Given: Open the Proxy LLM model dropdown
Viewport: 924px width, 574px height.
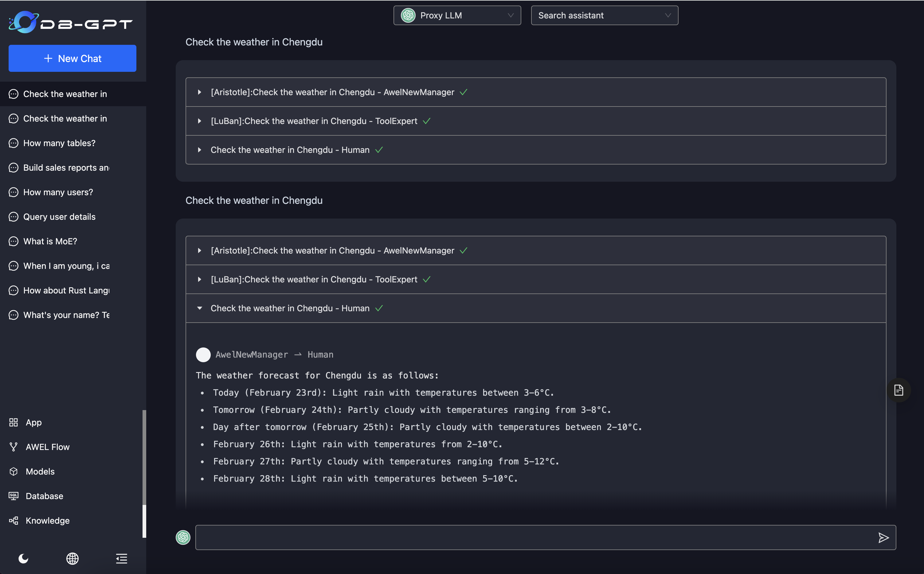Looking at the screenshot, I should pos(457,15).
